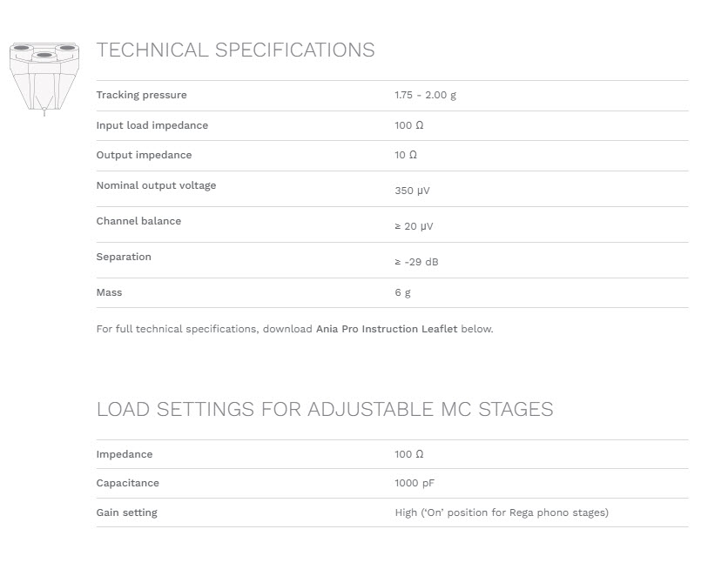Screen dimensions: 728x576
Task: Click the Capacitance 1000 pF value
Action: coord(415,483)
